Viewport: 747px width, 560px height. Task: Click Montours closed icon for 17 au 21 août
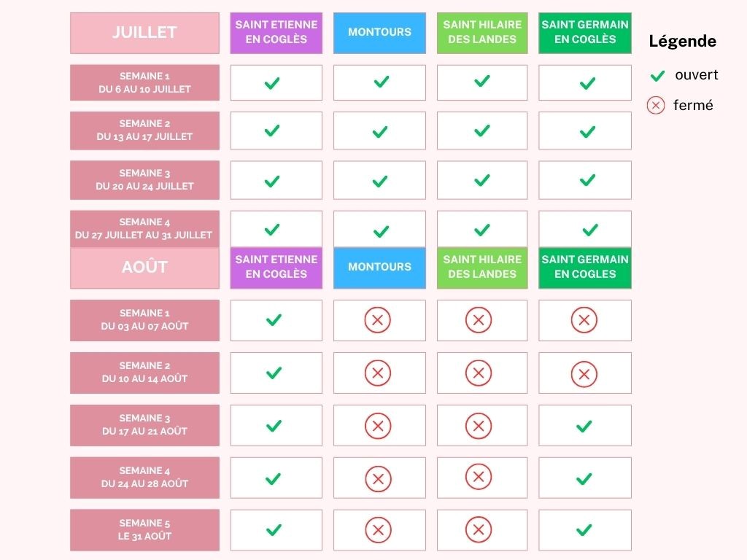(x=378, y=426)
